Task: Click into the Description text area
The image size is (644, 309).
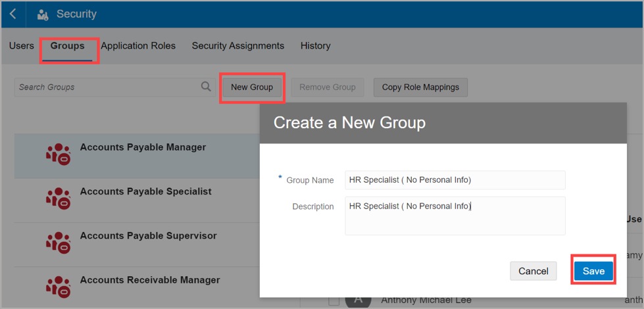Action: coord(455,216)
